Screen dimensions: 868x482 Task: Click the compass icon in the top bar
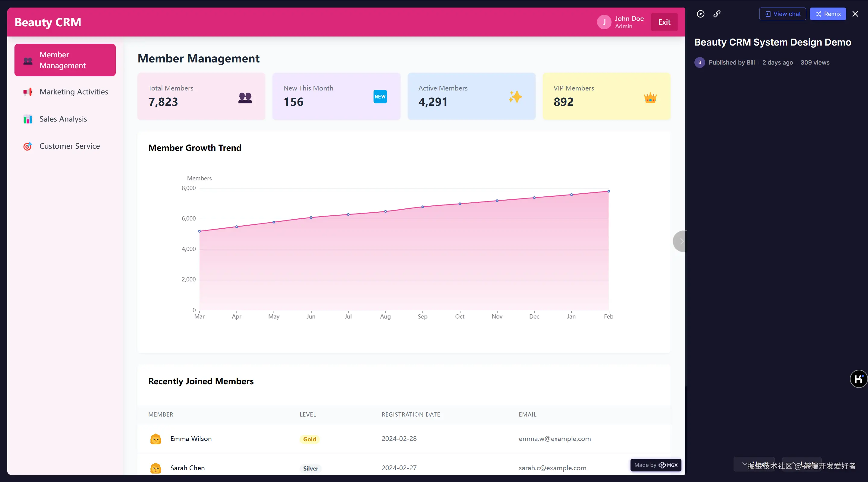tap(700, 14)
